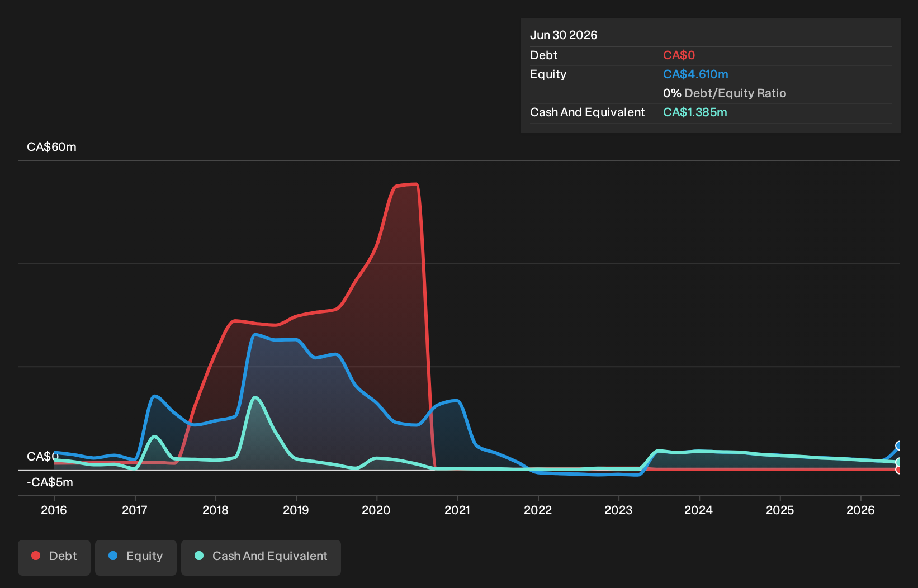This screenshot has width=918, height=588.
Task: Click the red CA$0 debt value
Action: point(679,55)
